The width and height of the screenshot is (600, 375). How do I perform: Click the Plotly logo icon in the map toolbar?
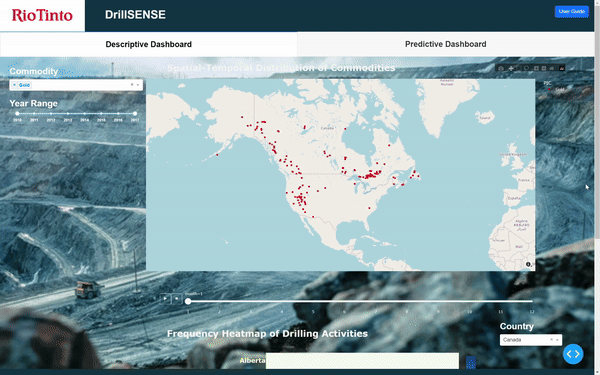(561, 68)
